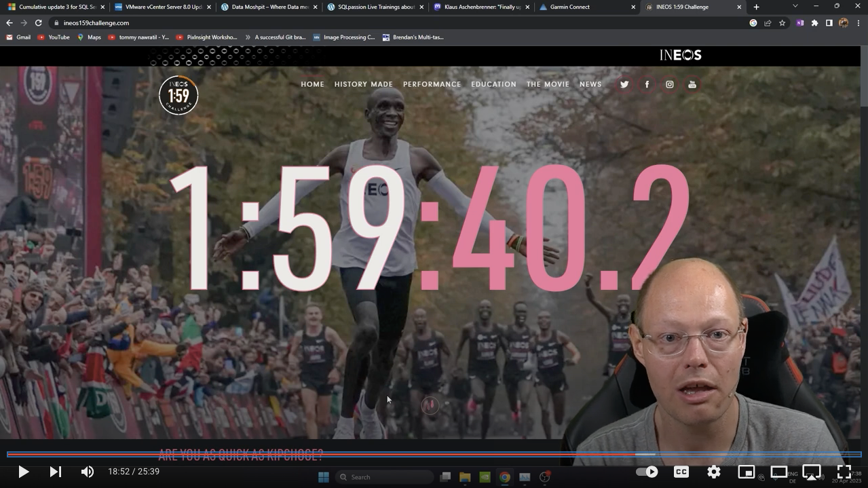This screenshot has width=868, height=488.
Task: Switch to the miniplayer
Action: click(746, 472)
